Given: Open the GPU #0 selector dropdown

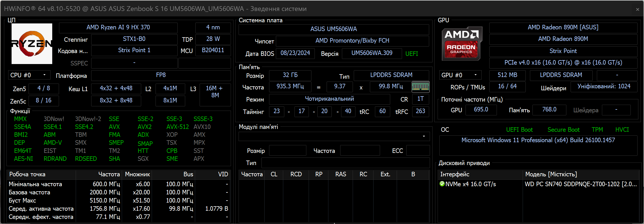Looking at the screenshot, I should click(x=460, y=75).
